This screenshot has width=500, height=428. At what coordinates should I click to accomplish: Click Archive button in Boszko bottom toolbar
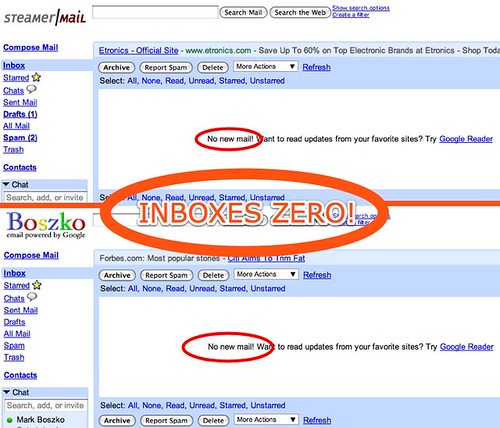tap(117, 421)
